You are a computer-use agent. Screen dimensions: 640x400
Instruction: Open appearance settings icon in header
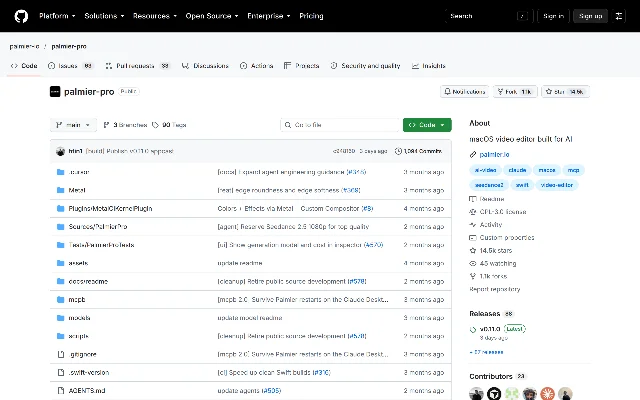coord(619,16)
